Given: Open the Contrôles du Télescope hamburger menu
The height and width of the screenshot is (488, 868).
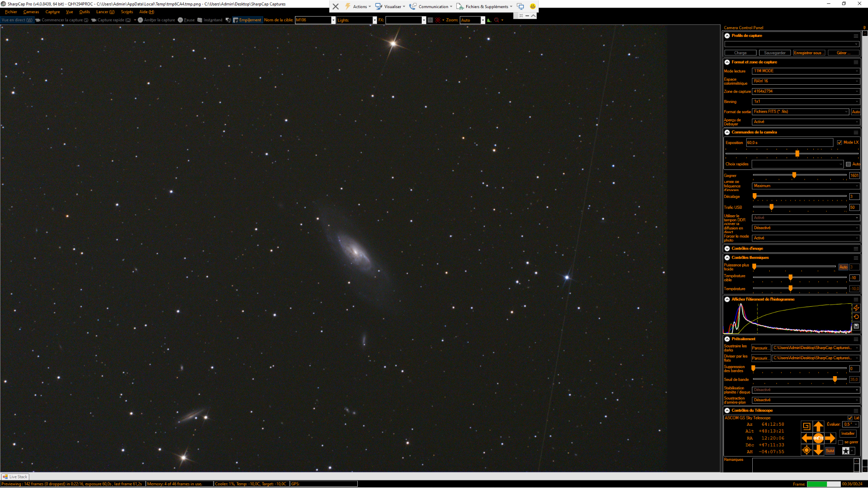Looking at the screenshot, I should pos(856,410).
